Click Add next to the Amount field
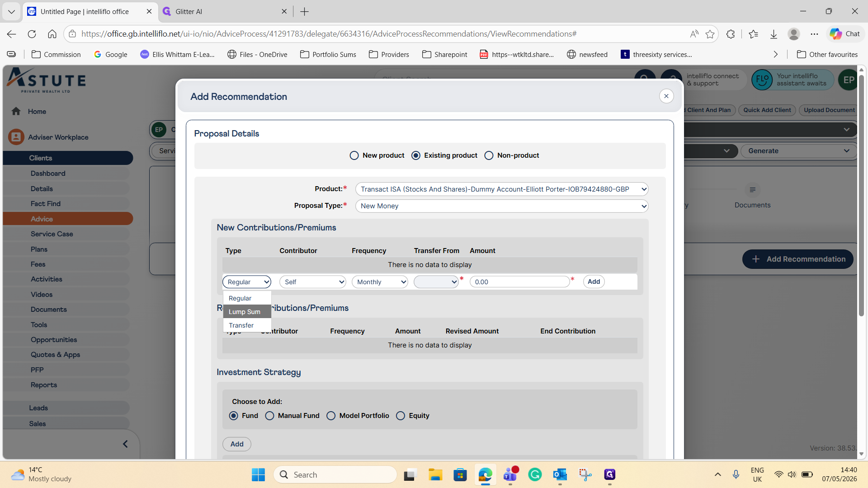 (x=594, y=282)
